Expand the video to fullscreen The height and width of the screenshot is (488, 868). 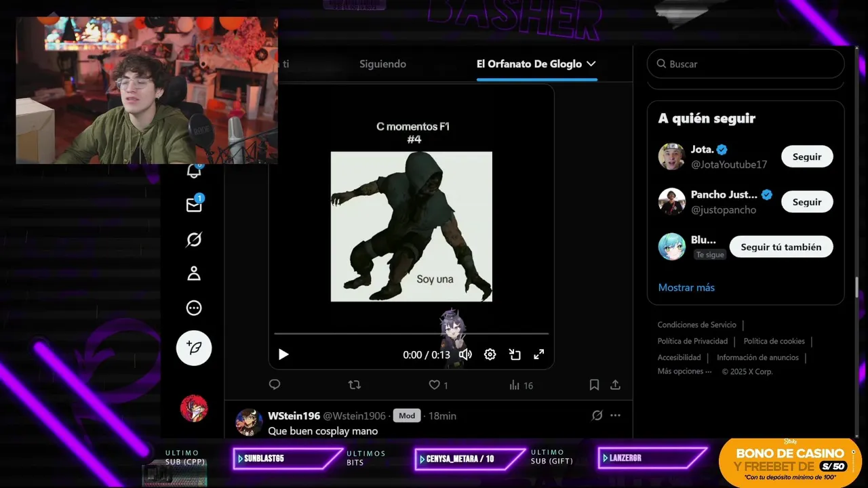coord(539,354)
